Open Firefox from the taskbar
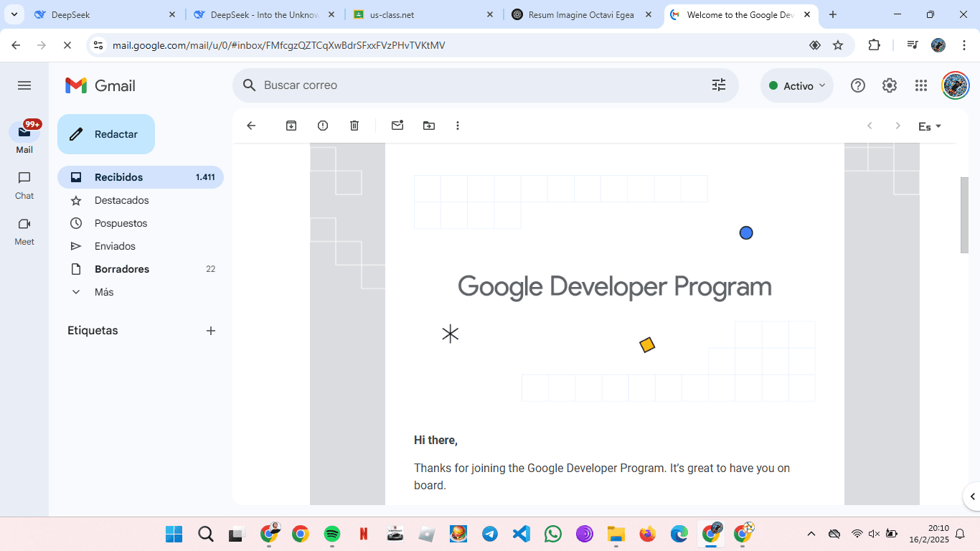The height and width of the screenshot is (551, 980). [x=648, y=534]
